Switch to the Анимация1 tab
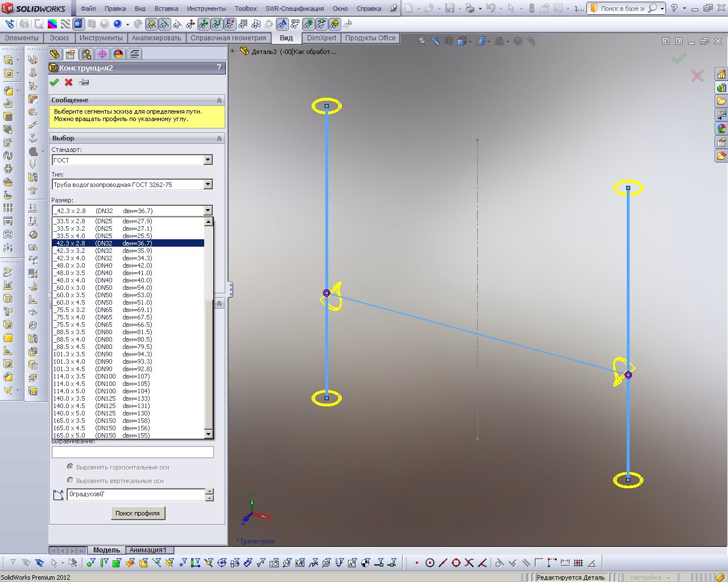The image size is (728, 582). 148,550
